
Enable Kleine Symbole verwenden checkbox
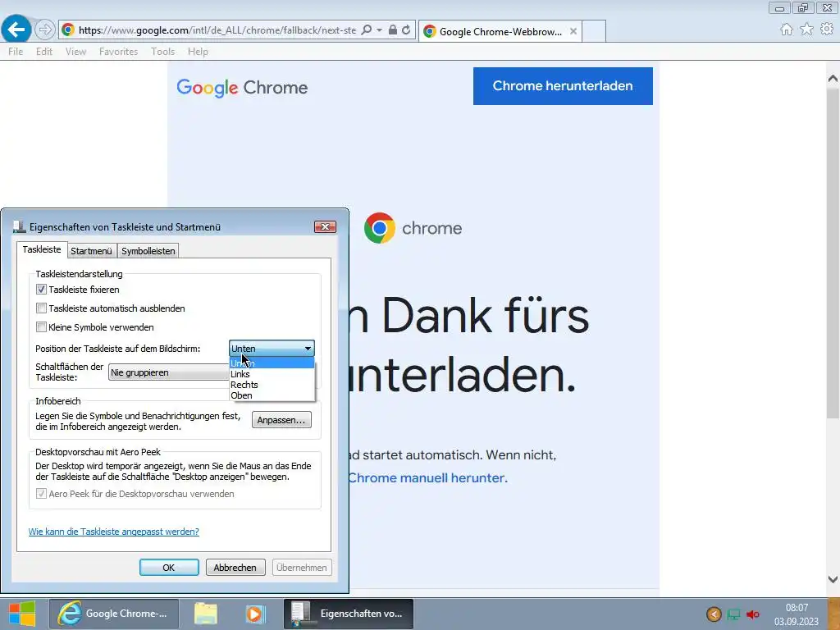(x=41, y=326)
